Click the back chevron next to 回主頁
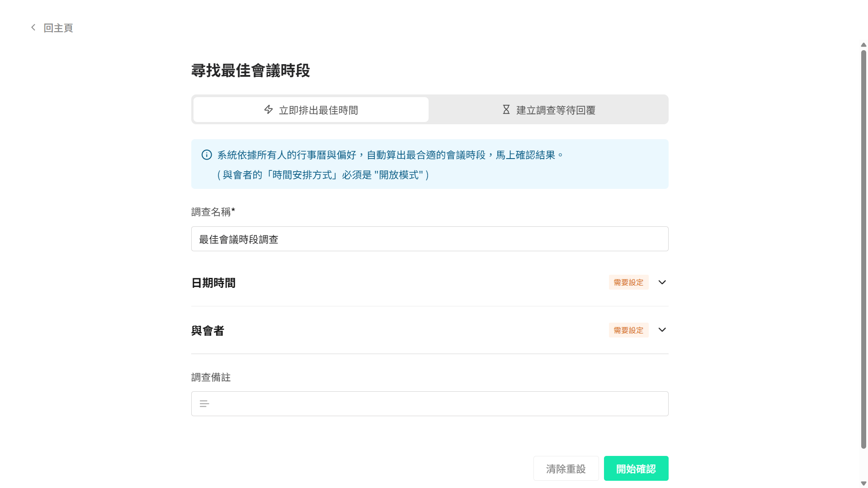 pos(33,27)
